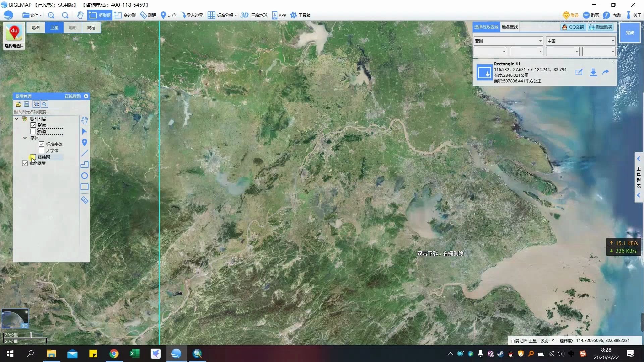This screenshot has width=644, height=362.
Task: Expand the 字体 layer group
Action: [x=24, y=137]
